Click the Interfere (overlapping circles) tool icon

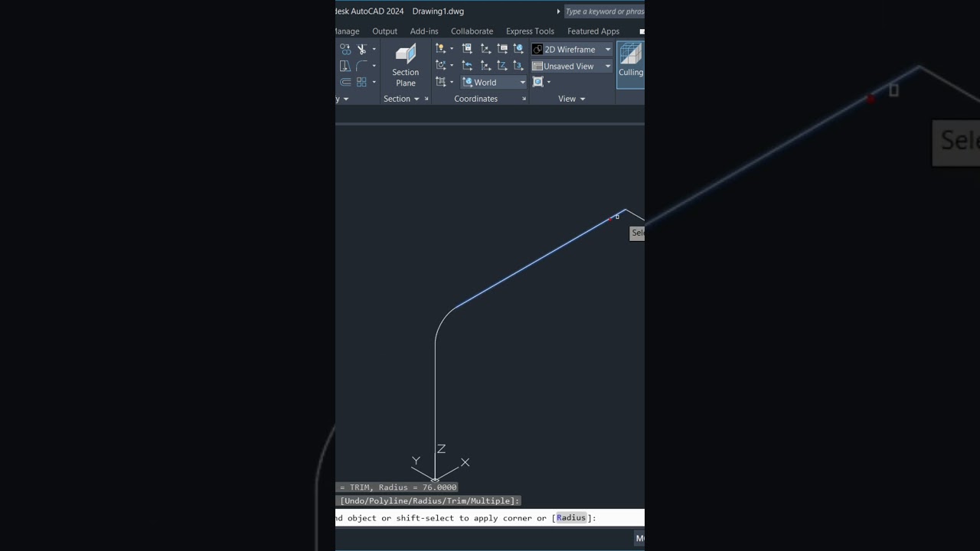click(x=345, y=49)
